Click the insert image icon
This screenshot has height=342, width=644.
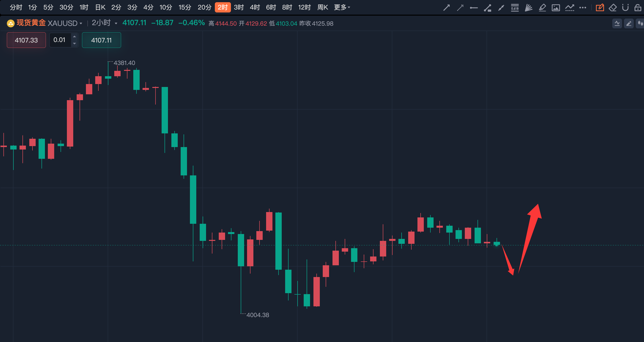556,8
